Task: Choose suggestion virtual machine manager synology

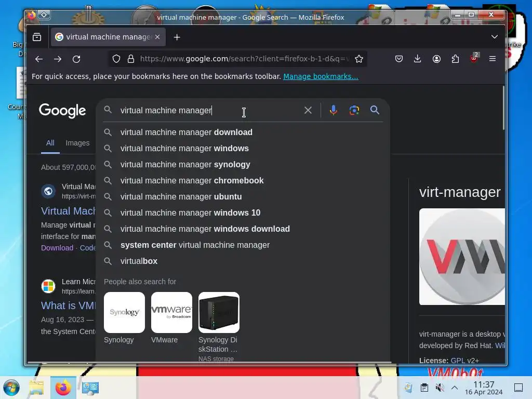Action: [x=243, y=165]
